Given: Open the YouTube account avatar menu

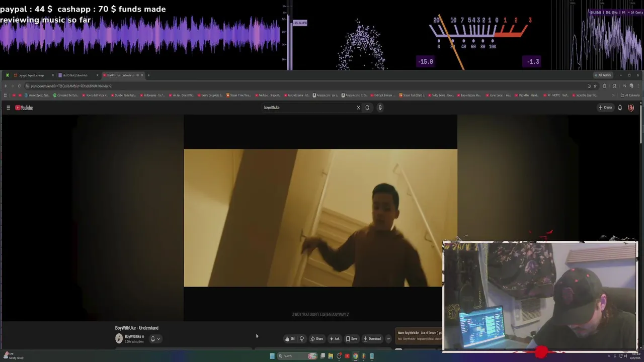Looking at the screenshot, I should pos(631,108).
